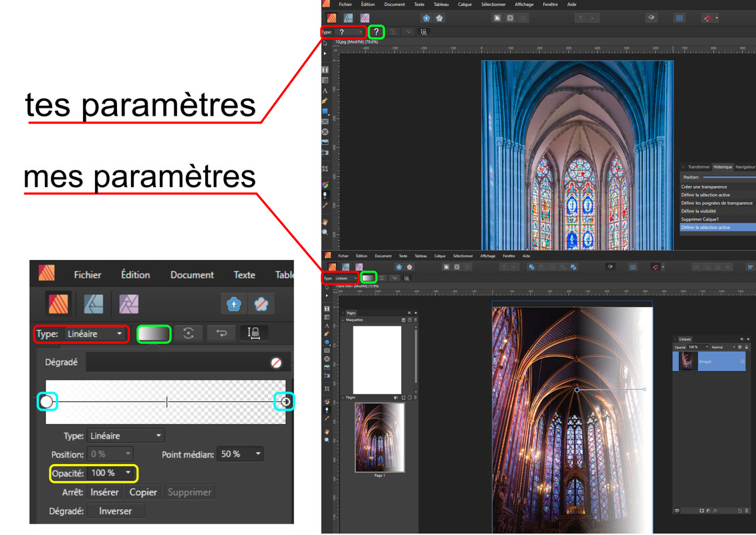Click Inverser gradient button
Screen dimensions: 756x535
coord(115,511)
